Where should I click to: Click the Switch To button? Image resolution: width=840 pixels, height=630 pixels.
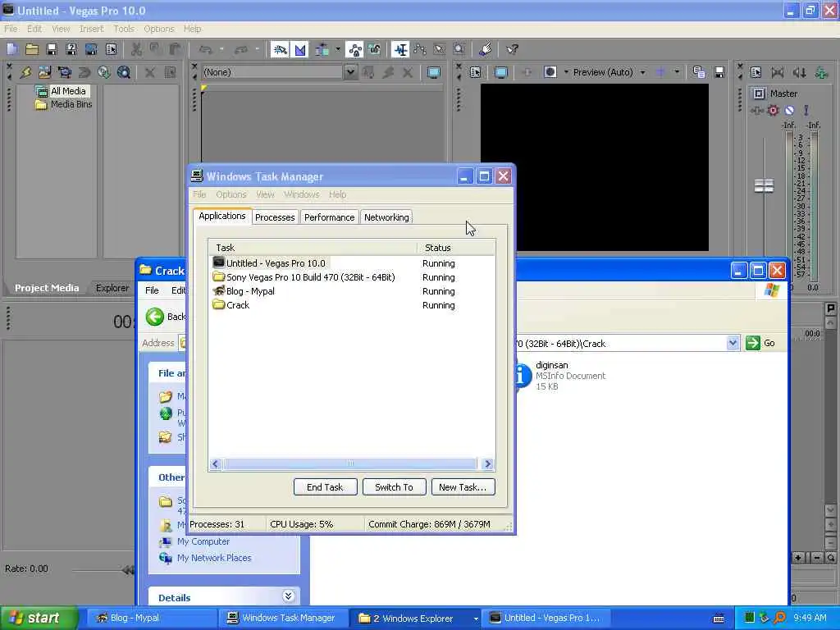394,487
